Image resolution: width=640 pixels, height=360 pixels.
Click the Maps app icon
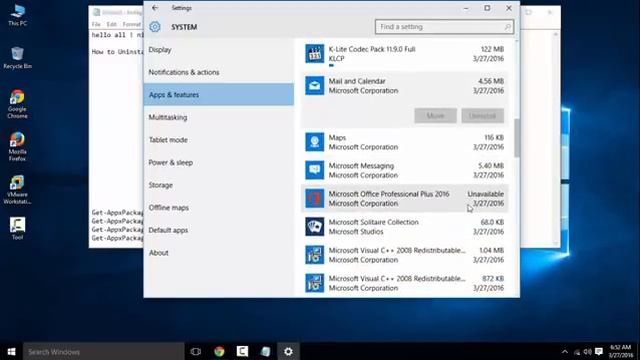pyautogui.click(x=315, y=142)
